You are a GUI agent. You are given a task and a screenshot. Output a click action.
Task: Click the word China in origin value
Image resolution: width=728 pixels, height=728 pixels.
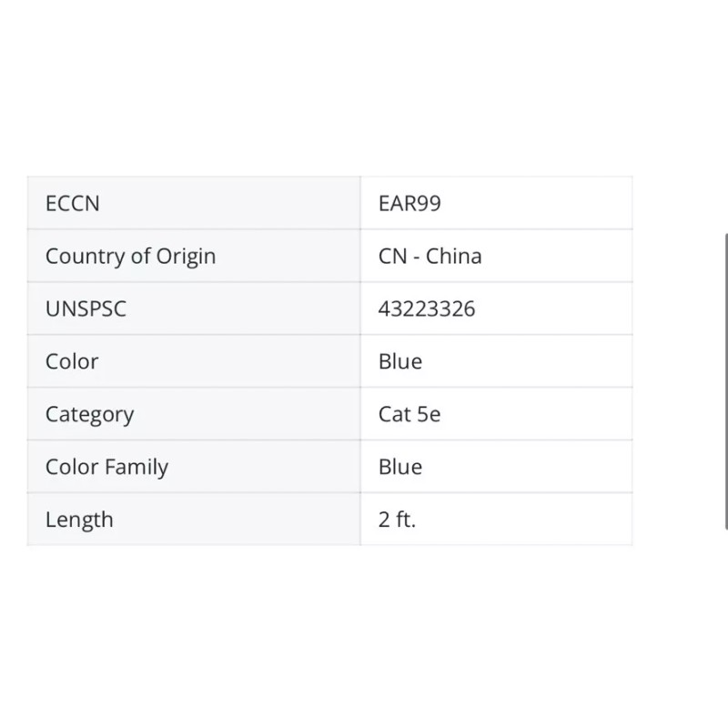454,256
